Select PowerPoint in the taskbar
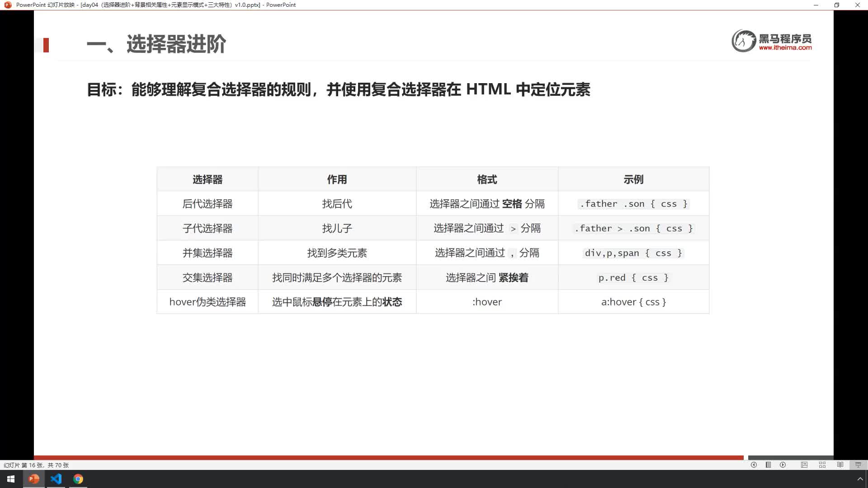 click(34, 479)
